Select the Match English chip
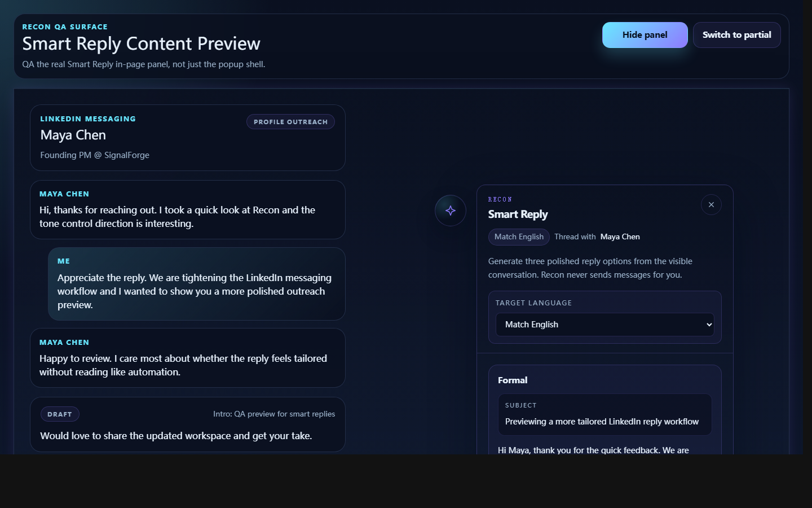The image size is (812, 508). coord(519,237)
